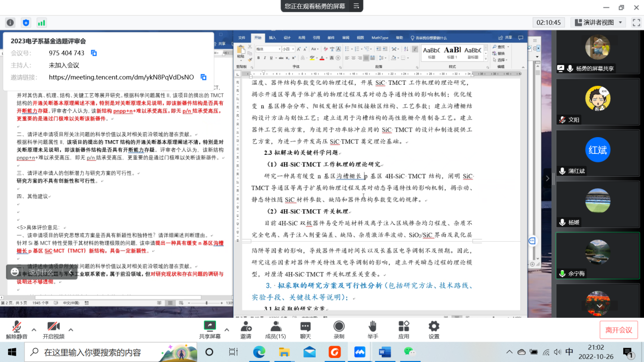This screenshot has height=362, width=644.
Task: Open the 演讲者视图 view dropdown
Action: (x=598, y=22)
